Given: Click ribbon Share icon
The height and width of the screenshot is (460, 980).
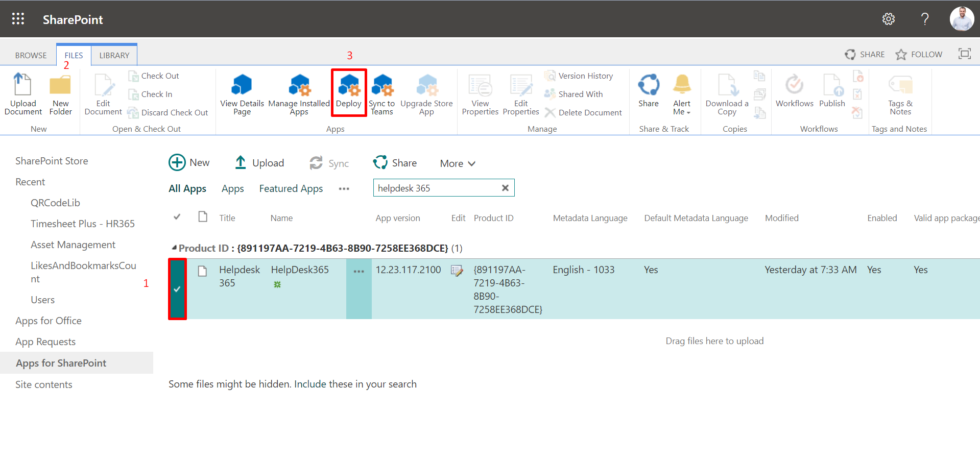Looking at the screenshot, I should click(649, 91).
